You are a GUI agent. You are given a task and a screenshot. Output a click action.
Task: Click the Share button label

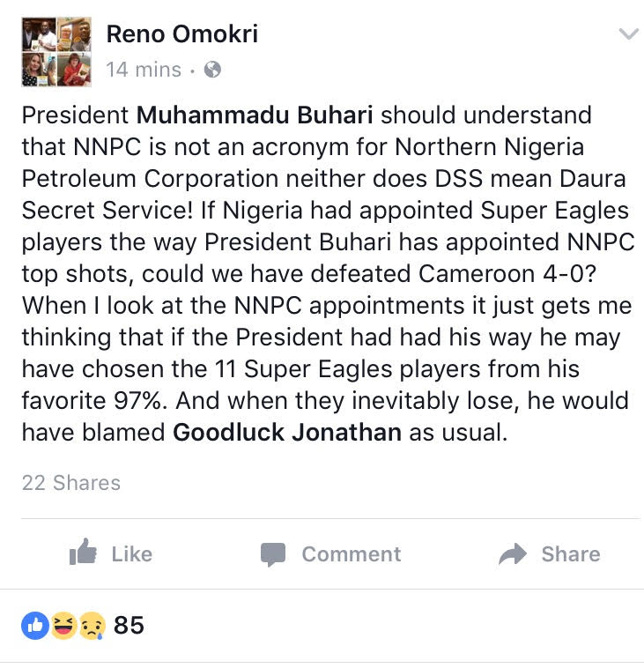click(x=571, y=554)
